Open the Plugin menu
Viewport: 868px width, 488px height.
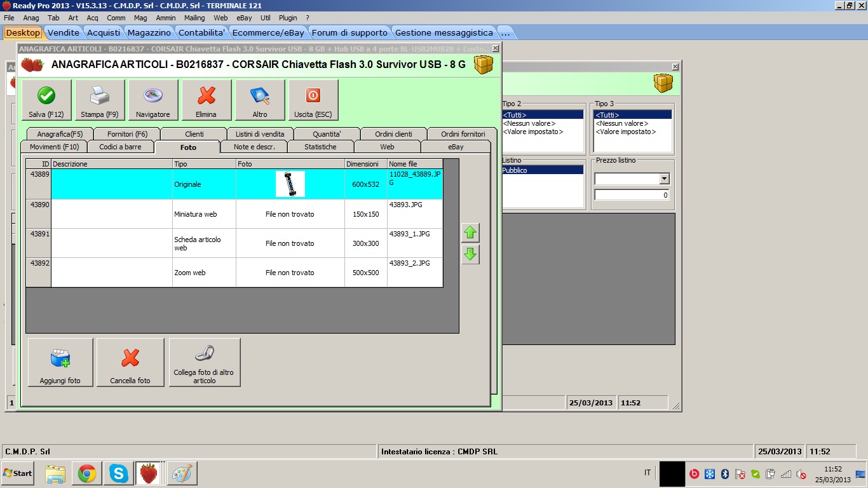click(x=288, y=18)
